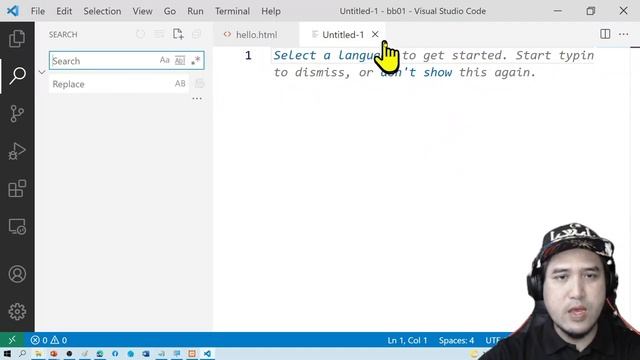
Task: Switch to the hello.html tab
Action: coord(256,35)
